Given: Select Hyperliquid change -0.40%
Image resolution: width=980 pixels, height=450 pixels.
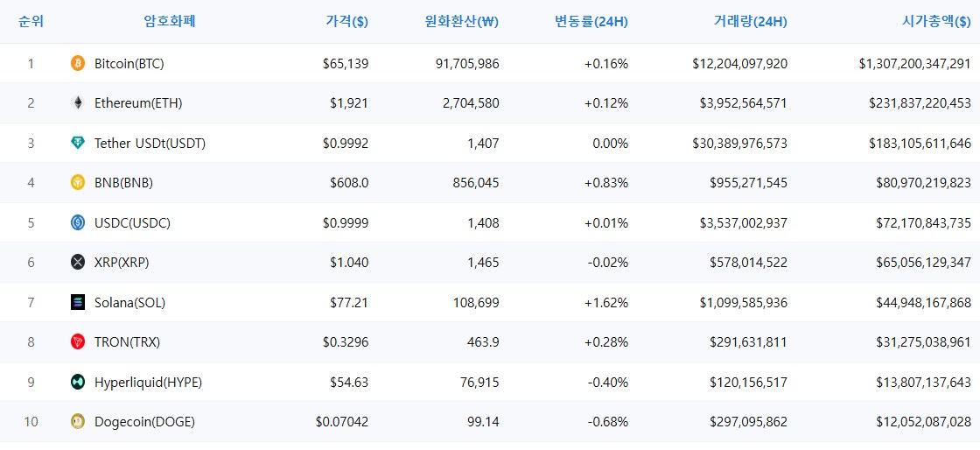Looking at the screenshot, I should pos(607,382).
